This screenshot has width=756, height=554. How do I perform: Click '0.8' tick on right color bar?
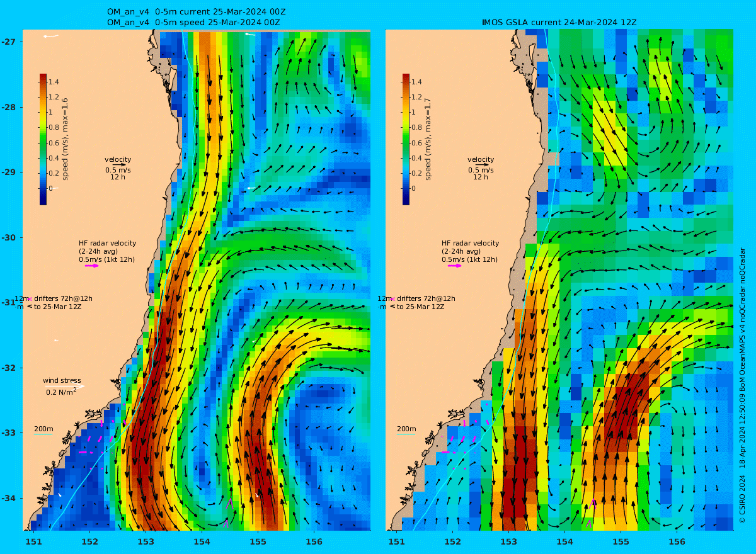pos(417,127)
